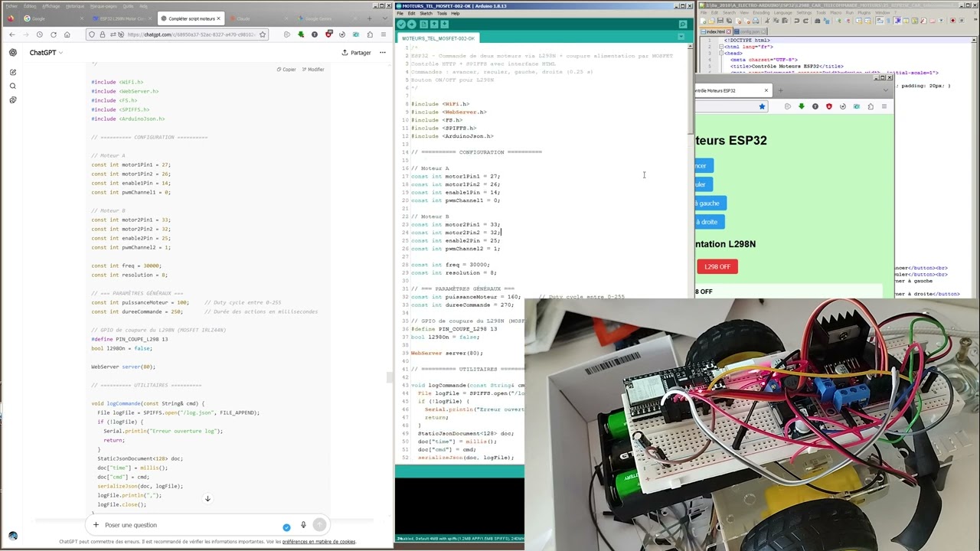Open the Arduino Serial Monitor
The image size is (980, 551).
pyautogui.click(x=683, y=24)
